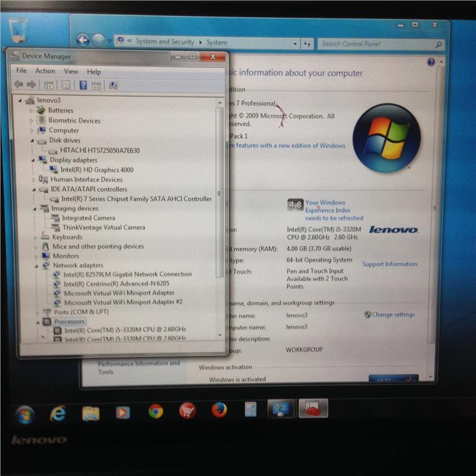The image size is (476, 476).
Task: Click refresh button next to address bar
Action: coord(307,45)
